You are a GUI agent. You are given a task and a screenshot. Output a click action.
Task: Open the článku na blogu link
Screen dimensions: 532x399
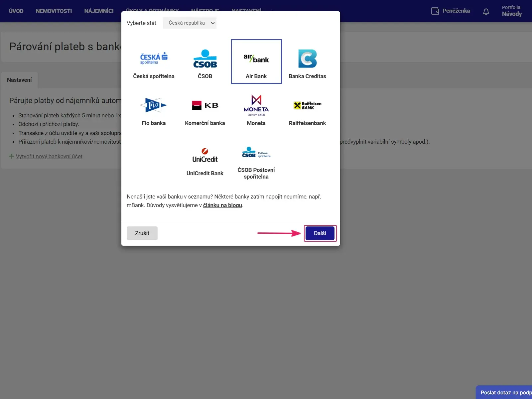[x=222, y=205]
